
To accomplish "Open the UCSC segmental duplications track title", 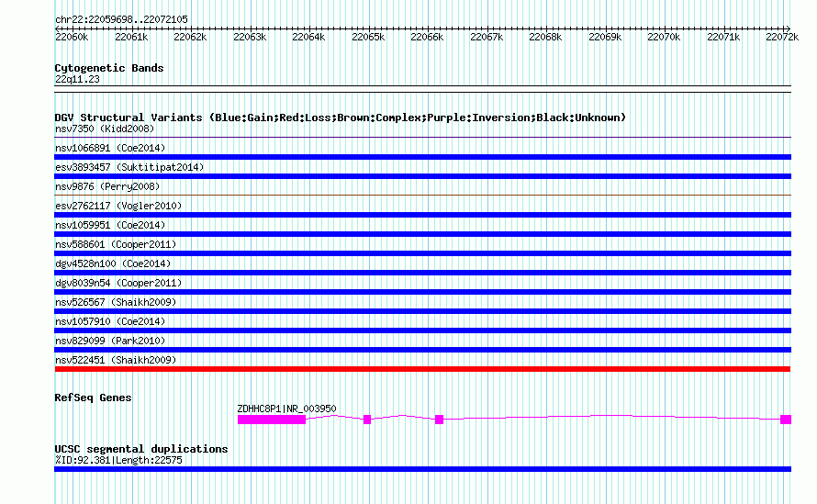I will pyautogui.click(x=141, y=449).
